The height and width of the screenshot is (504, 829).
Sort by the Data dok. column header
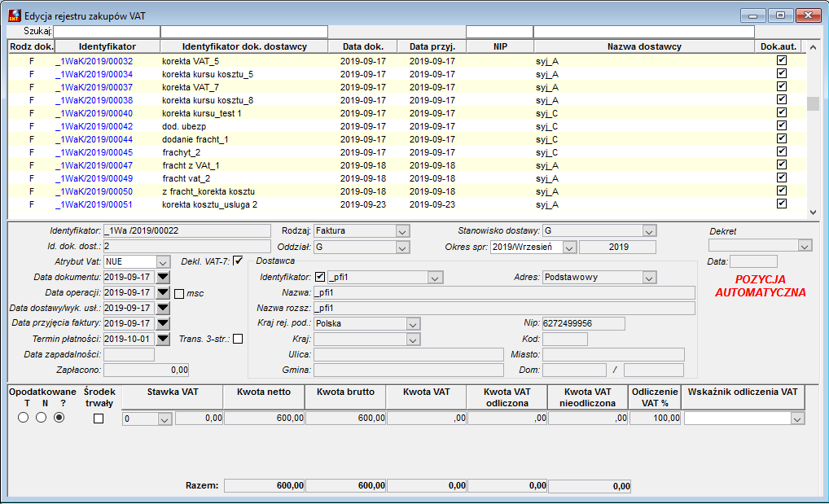[362, 46]
